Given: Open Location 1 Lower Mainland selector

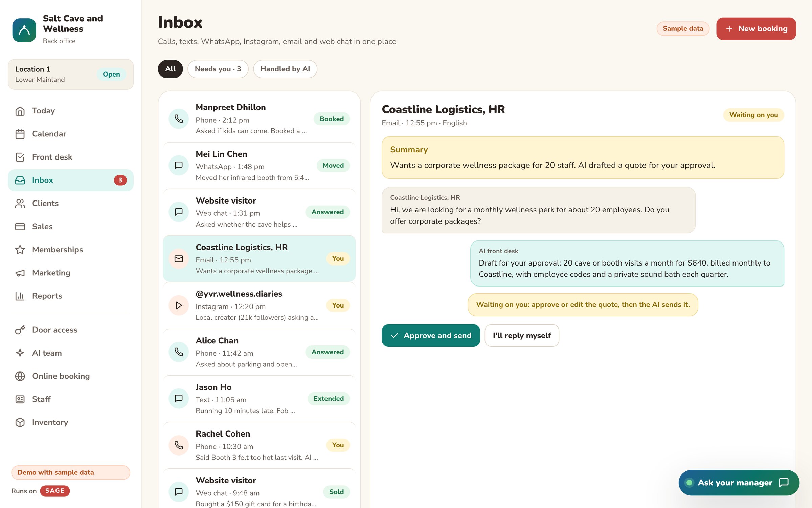Looking at the screenshot, I should tap(71, 75).
